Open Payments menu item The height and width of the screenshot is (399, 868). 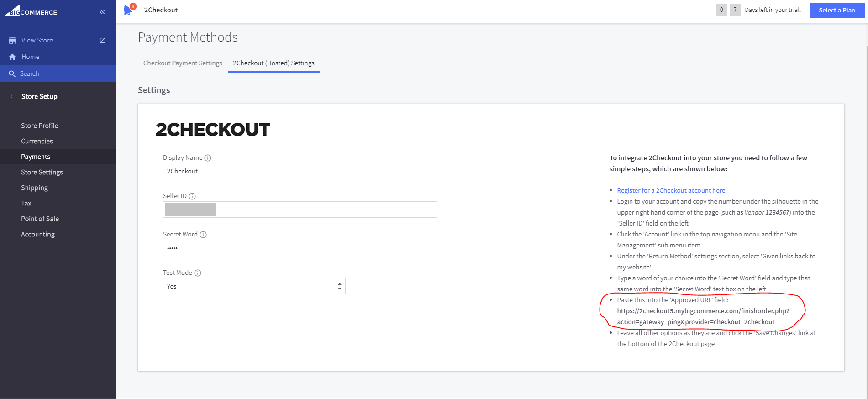coord(58,157)
